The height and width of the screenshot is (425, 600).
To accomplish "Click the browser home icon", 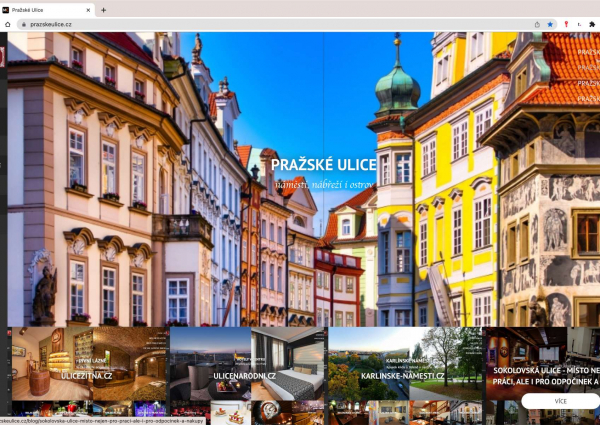I will (8, 24).
